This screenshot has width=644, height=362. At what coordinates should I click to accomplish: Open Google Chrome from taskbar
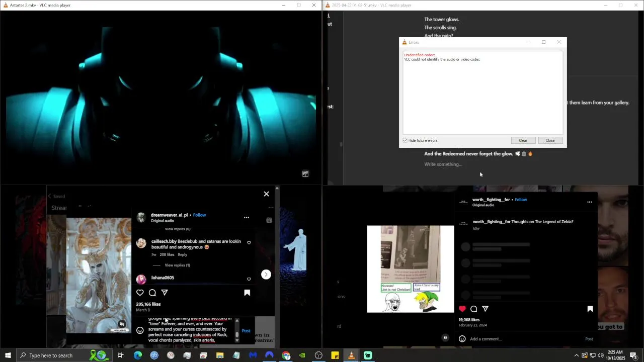(286, 355)
